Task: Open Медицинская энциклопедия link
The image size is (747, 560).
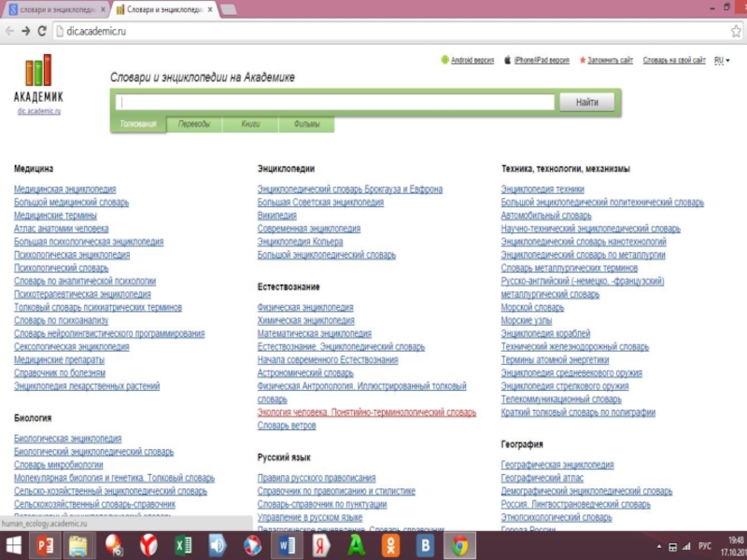Action: pos(64,189)
